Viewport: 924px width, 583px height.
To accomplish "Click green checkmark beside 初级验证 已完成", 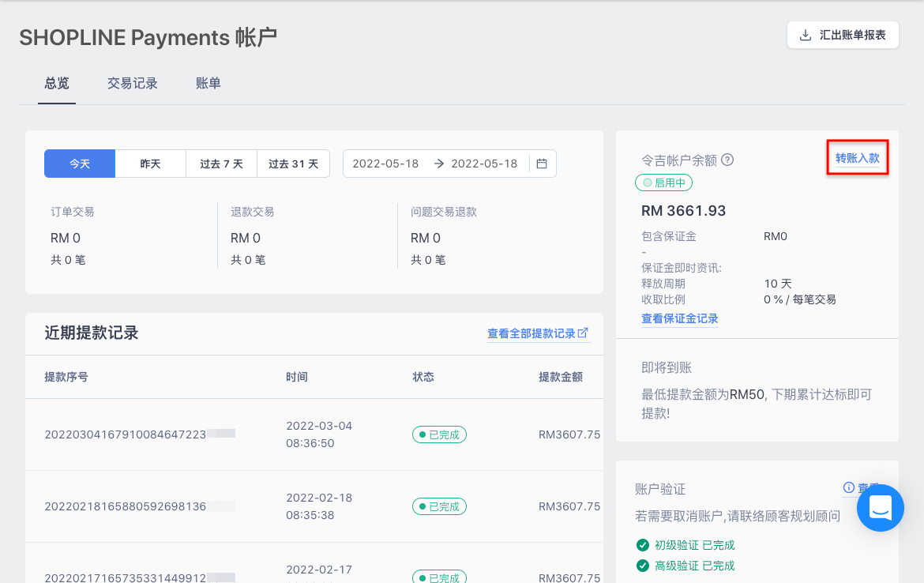I will pos(642,544).
